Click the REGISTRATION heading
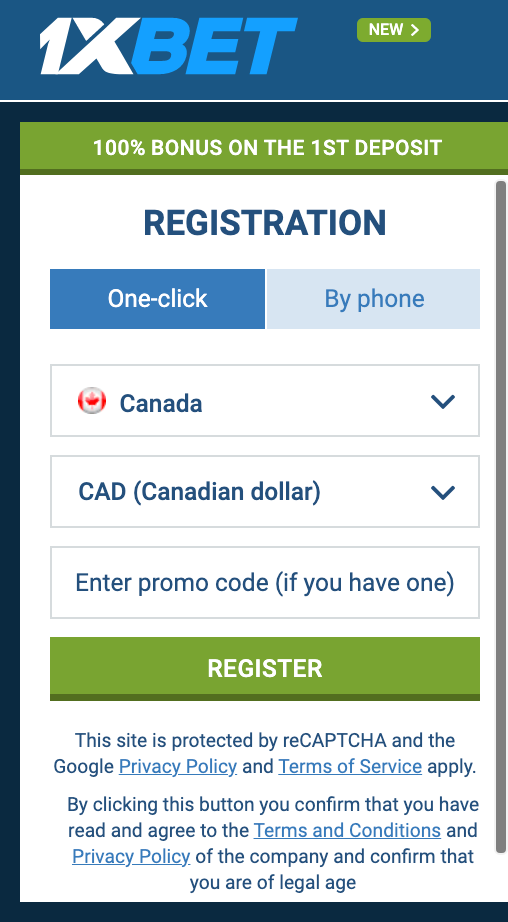The image size is (508, 922). tap(265, 223)
